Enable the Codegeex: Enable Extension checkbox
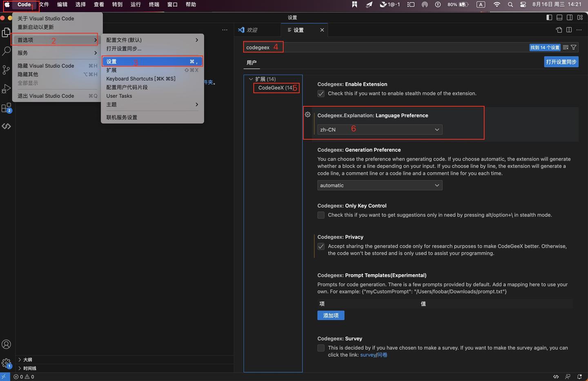The image size is (588, 381). (x=321, y=93)
